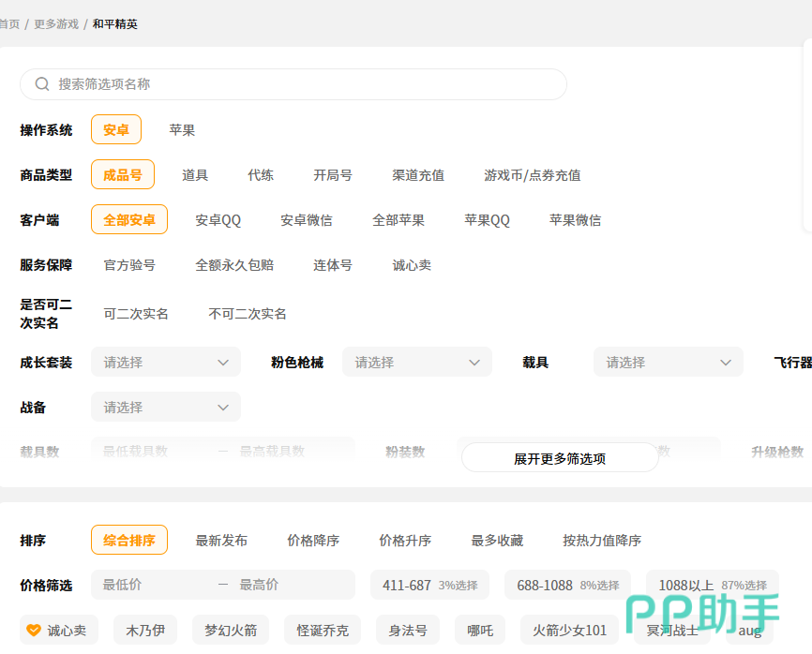
Task: Open the 载具 selection dropdown
Action: 668,363
